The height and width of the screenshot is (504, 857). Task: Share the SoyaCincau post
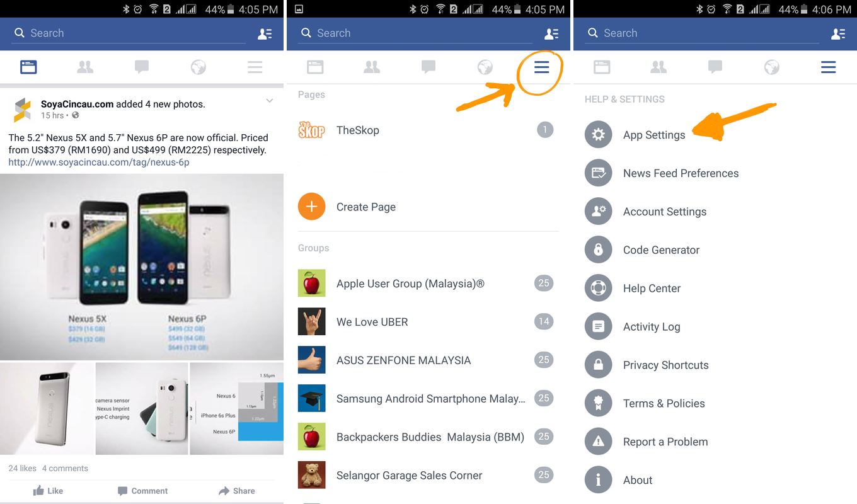coord(238,490)
